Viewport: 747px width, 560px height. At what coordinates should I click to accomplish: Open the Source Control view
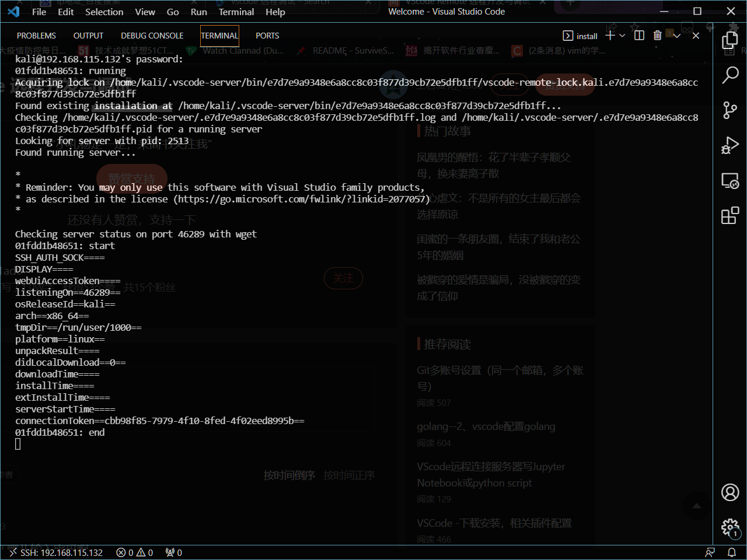point(730,110)
